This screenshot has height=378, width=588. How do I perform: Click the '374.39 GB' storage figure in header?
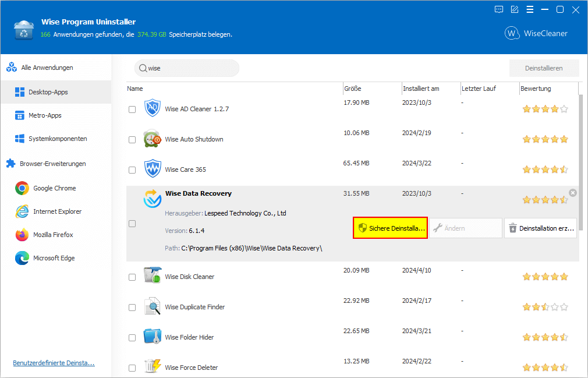point(152,34)
